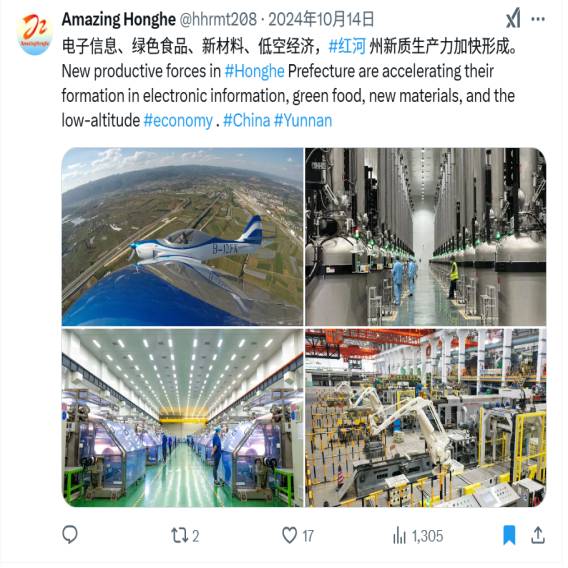Click the reply comment bubble icon

click(70, 535)
